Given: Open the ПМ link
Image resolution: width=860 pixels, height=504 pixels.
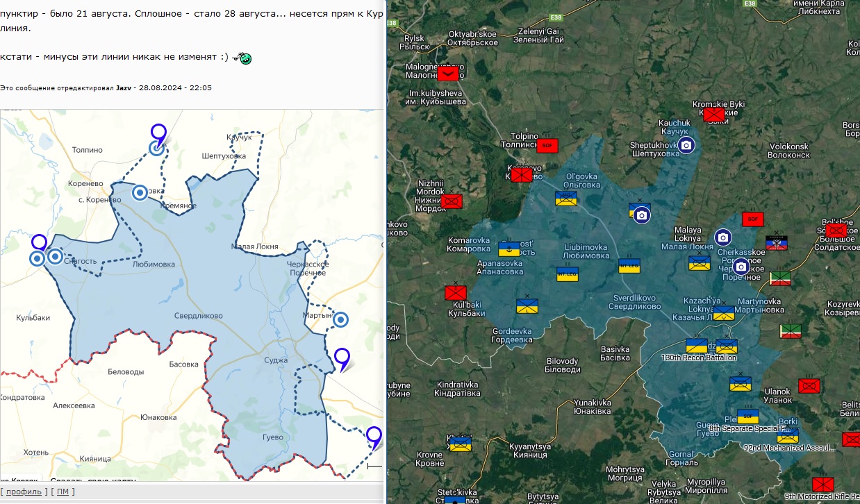Looking at the screenshot, I should [63, 492].
